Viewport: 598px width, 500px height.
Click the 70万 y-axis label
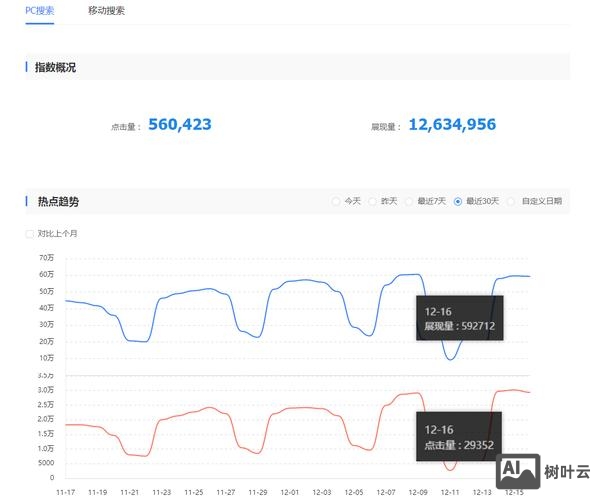pyautogui.click(x=47, y=258)
